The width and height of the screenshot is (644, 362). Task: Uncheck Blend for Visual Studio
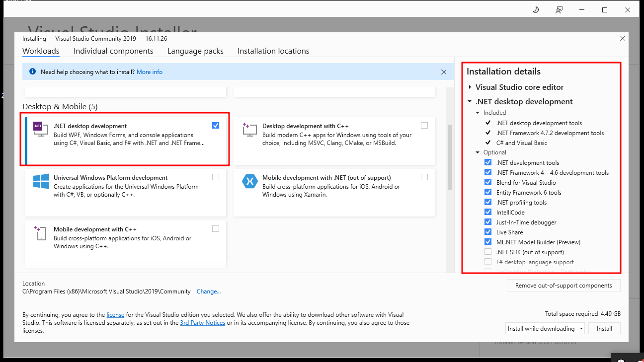click(488, 182)
